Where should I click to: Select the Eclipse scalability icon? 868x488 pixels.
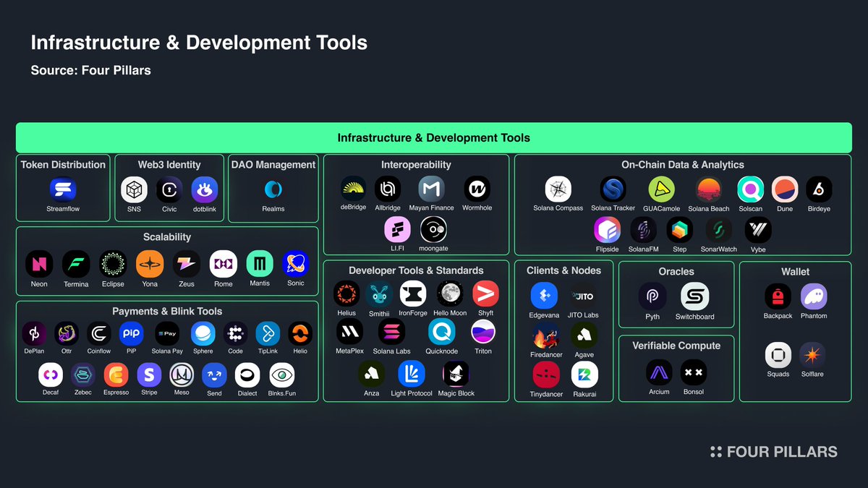[113, 265]
